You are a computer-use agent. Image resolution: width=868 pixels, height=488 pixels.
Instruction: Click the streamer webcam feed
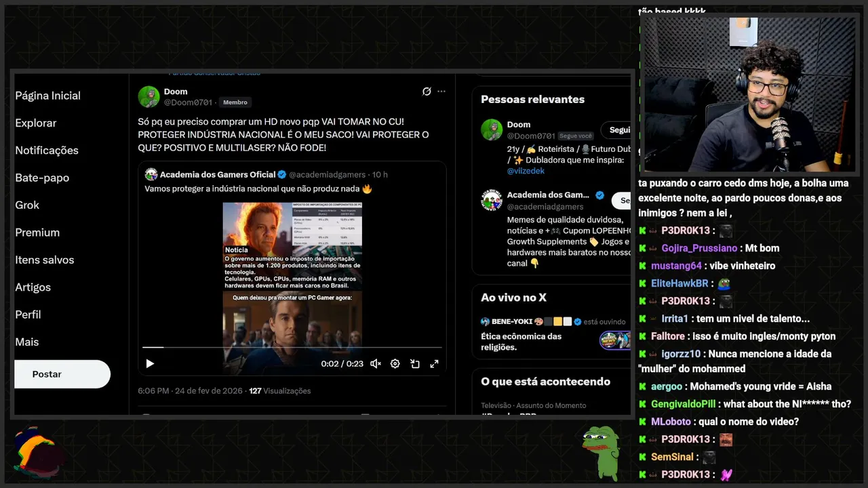749,95
